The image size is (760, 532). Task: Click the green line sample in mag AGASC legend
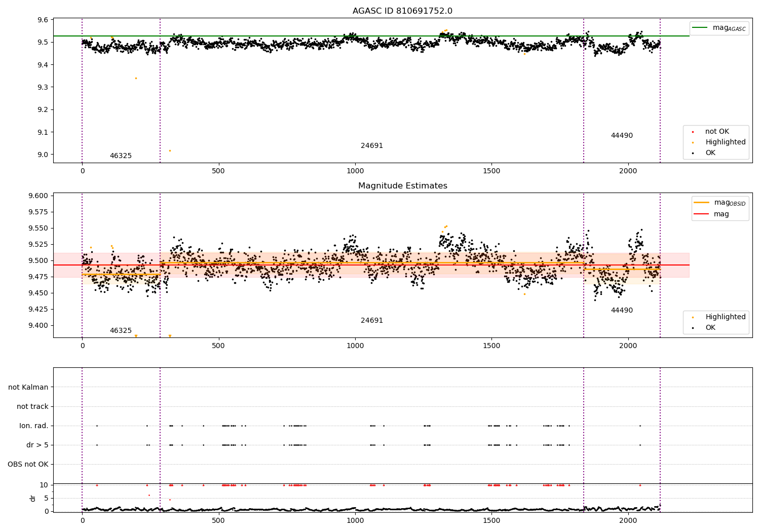700,28
